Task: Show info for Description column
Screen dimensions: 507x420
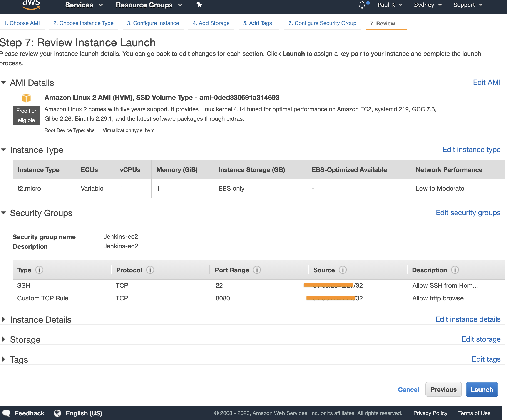Action: (x=455, y=270)
